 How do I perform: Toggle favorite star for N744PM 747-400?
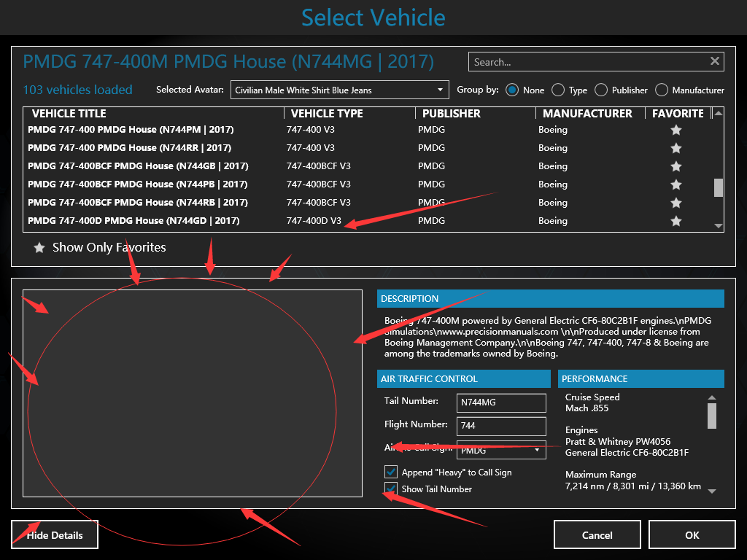coord(676,130)
